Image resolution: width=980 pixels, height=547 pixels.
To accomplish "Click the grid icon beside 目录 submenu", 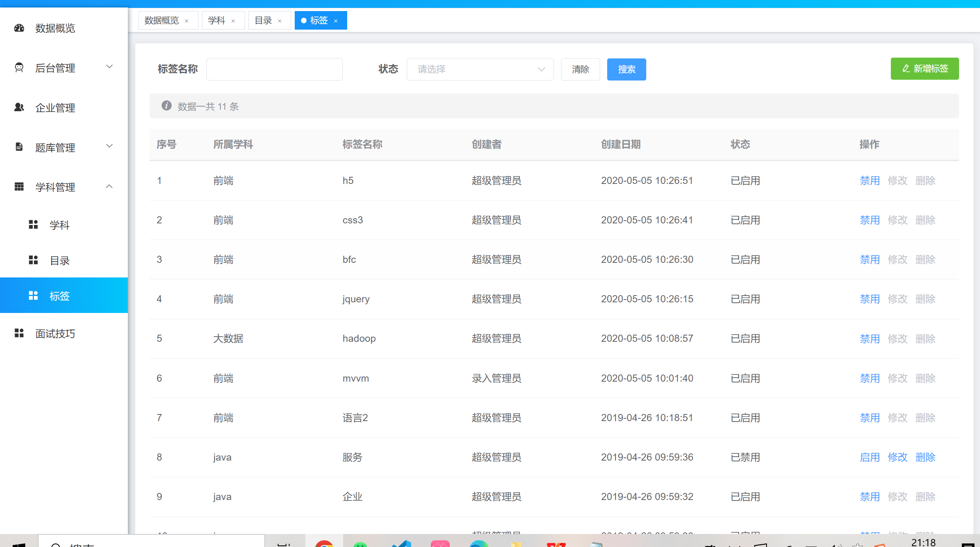I will click(x=33, y=260).
